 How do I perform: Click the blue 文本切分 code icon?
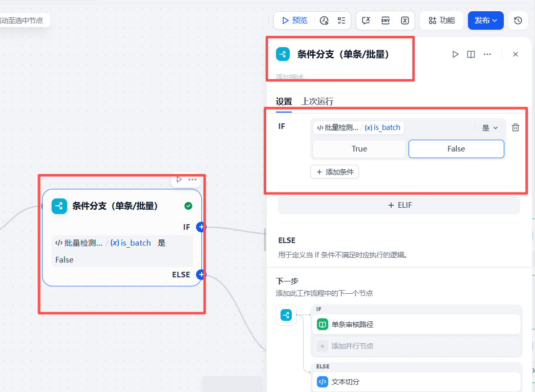tap(323, 381)
